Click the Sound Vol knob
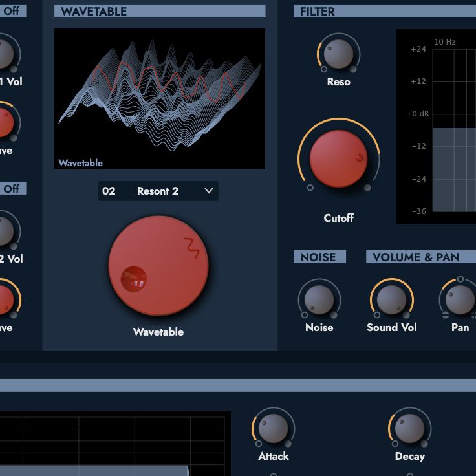 coord(392,299)
